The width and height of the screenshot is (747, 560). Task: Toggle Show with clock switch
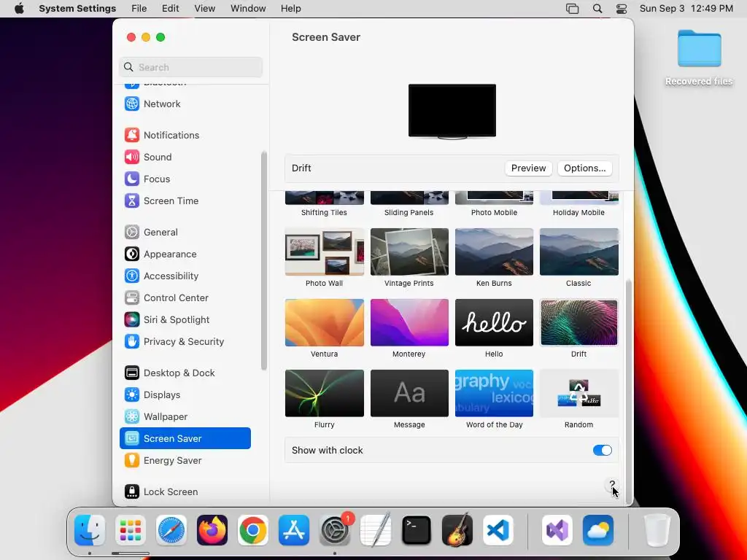[x=602, y=451]
